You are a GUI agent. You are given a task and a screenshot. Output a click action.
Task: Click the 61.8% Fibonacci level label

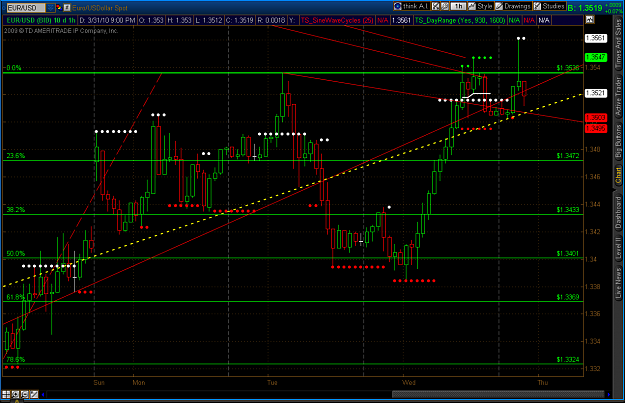(x=16, y=297)
